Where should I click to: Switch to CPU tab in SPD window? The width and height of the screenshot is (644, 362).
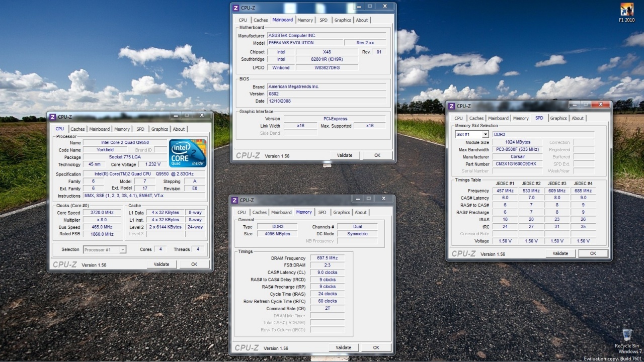point(458,118)
